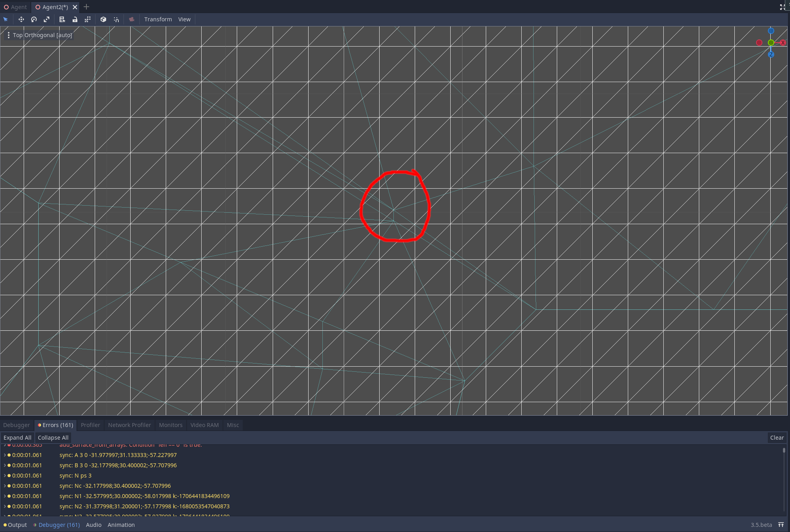
Task: Select the Scale tool
Action: (x=47, y=19)
